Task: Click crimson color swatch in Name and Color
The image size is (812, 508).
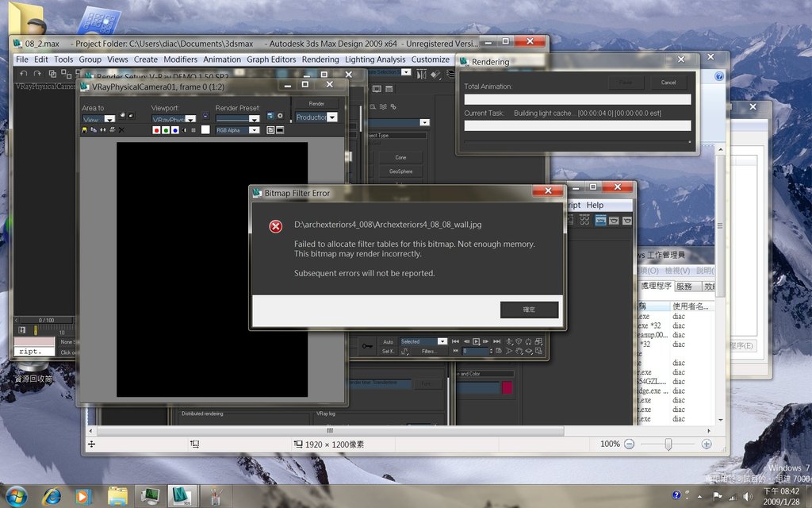Action: (x=507, y=387)
